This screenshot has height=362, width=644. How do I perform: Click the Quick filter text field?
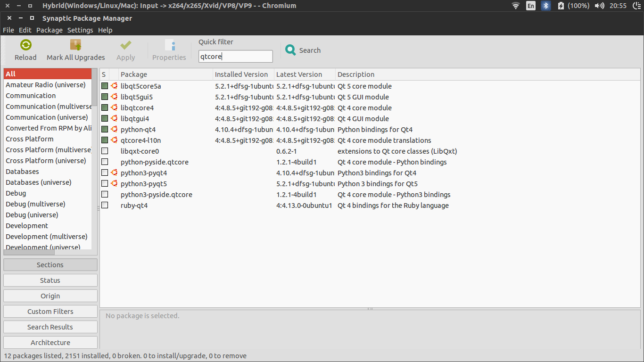click(x=236, y=57)
